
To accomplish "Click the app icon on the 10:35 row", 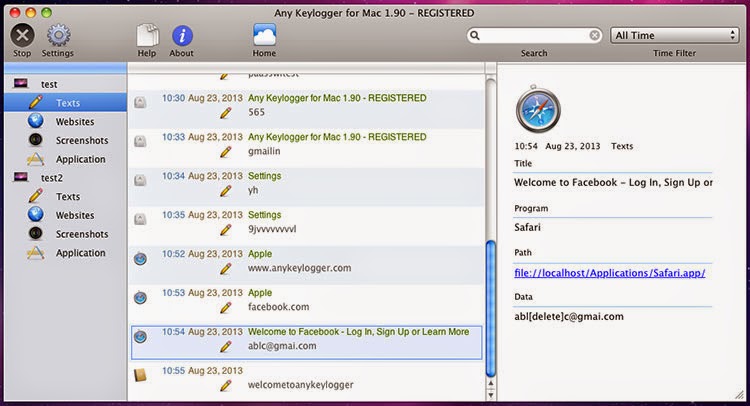I will click(x=140, y=219).
